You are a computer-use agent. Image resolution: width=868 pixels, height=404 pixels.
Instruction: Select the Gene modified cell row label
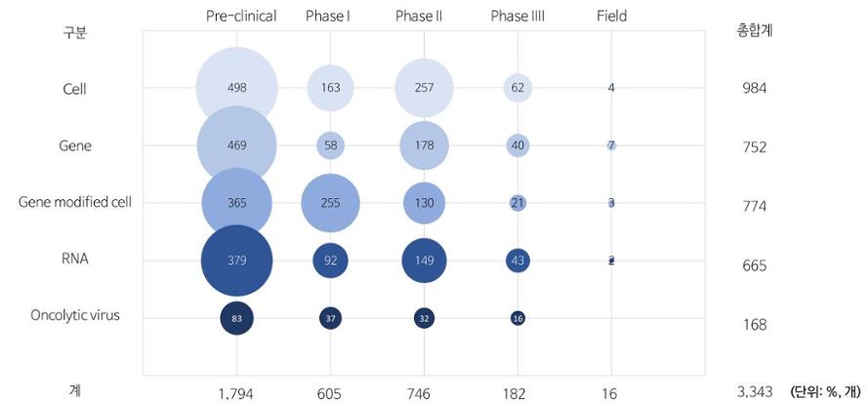[x=75, y=202]
